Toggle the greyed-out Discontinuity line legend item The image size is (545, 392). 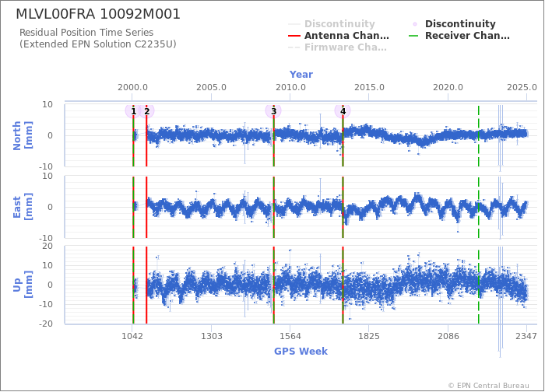pos(332,24)
